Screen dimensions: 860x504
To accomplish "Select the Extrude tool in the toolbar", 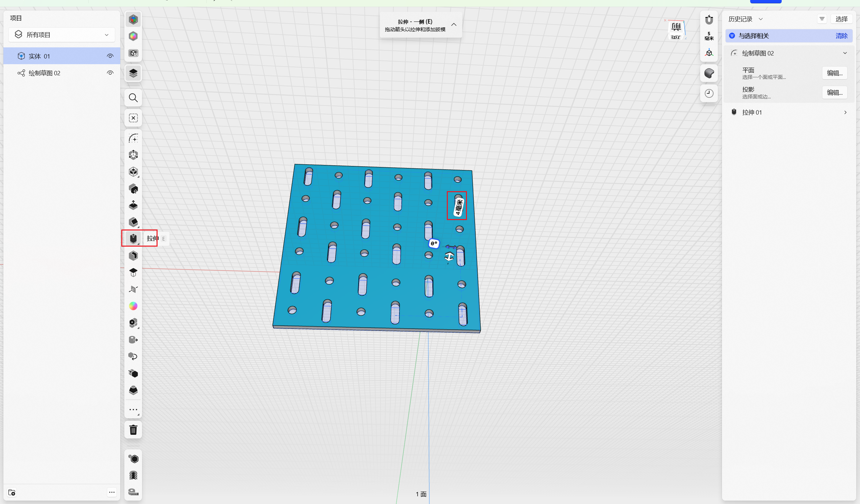I will [133, 238].
